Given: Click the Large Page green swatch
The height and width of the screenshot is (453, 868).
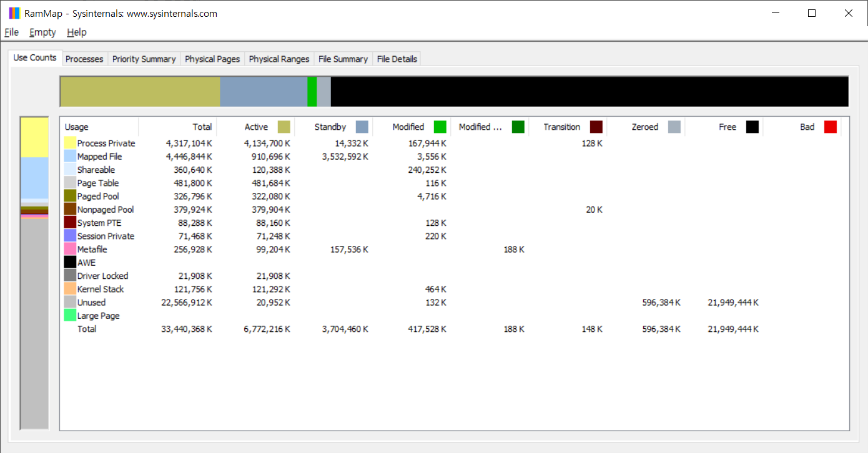Looking at the screenshot, I should pyautogui.click(x=70, y=315).
